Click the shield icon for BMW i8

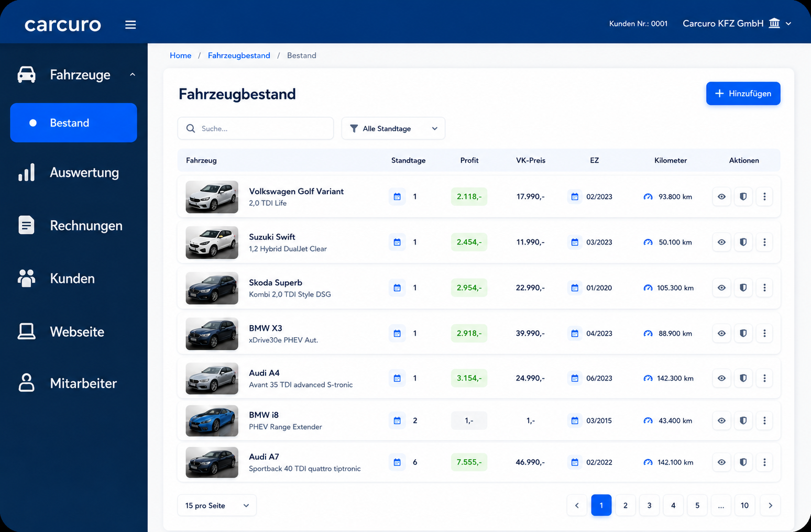pos(743,420)
